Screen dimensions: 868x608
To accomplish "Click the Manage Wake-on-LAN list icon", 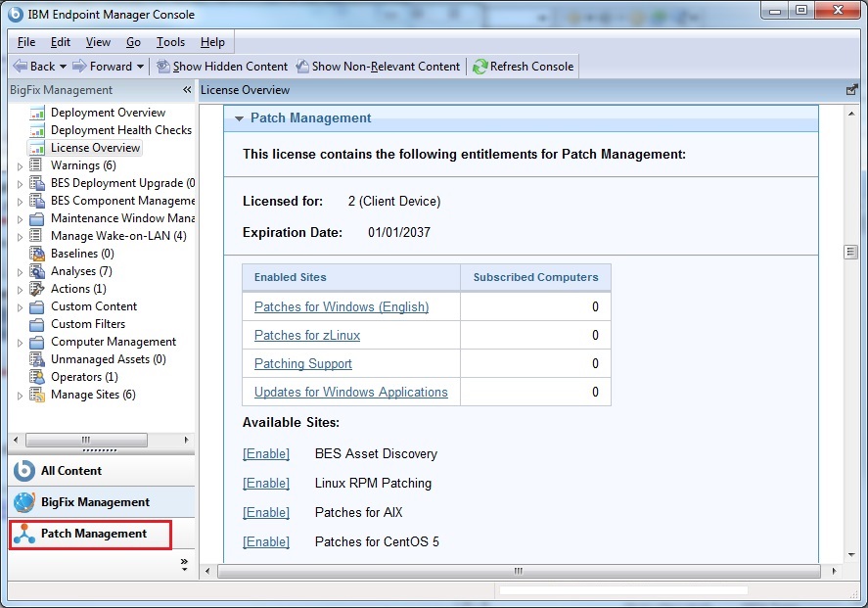I will click(x=36, y=236).
